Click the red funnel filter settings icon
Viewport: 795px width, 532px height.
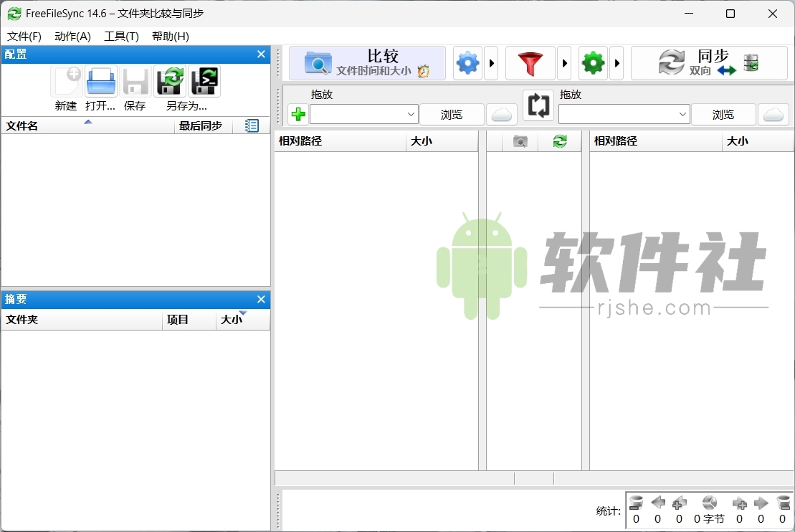click(x=530, y=62)
